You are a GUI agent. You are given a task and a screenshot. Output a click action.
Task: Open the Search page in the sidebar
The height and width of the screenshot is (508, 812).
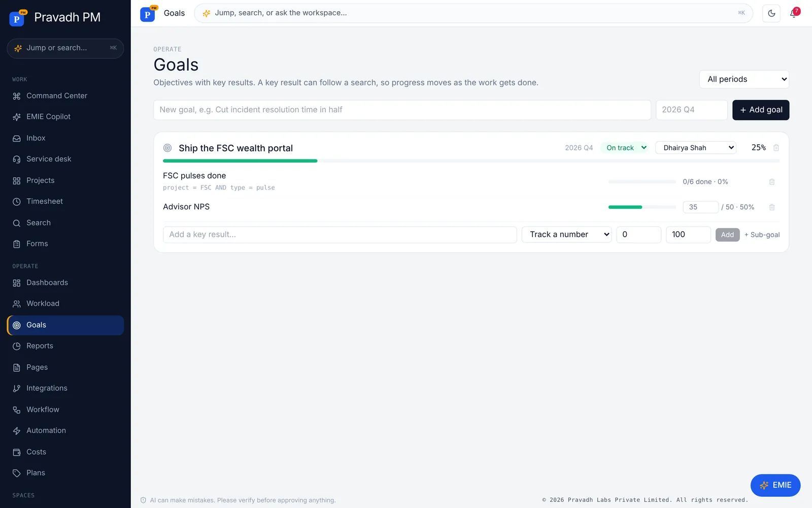[65, 223]
